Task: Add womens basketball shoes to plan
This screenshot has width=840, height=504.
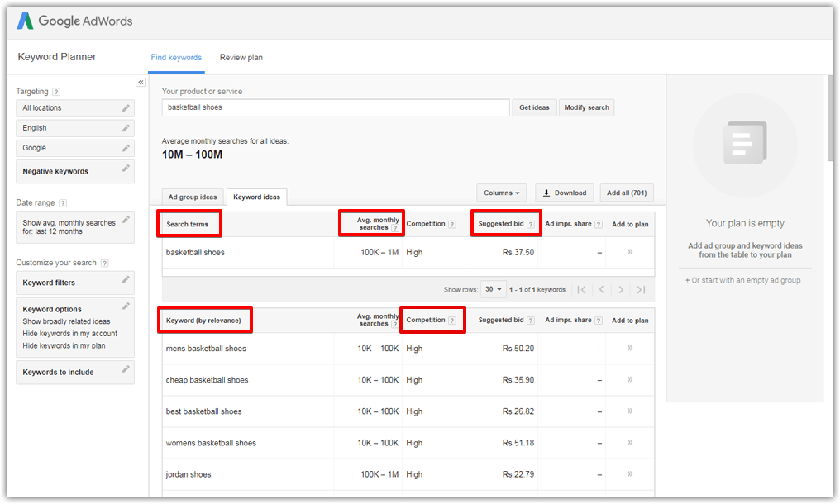Action: [630, 442]
